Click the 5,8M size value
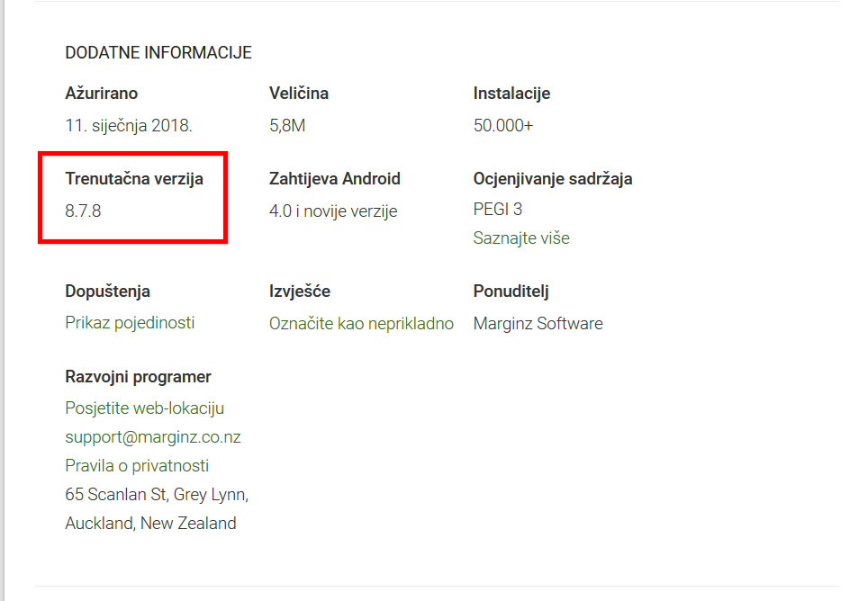The image size is (868, 601). point(287,125)
